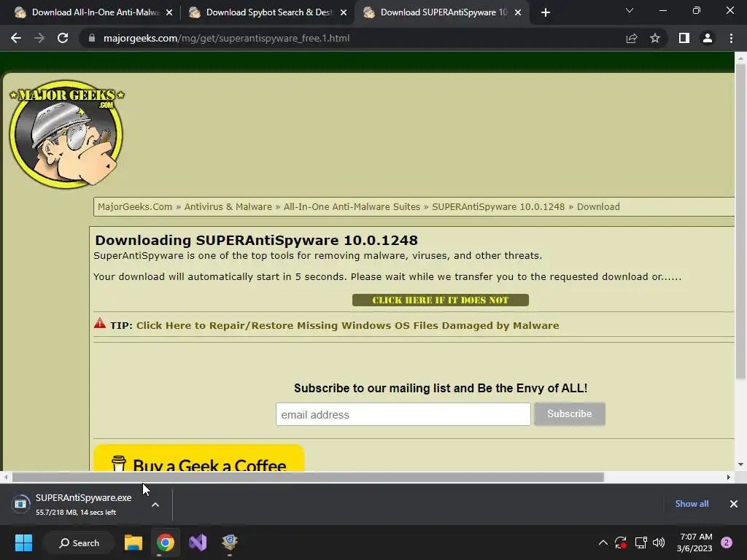Click the scroll-down arrow of vertical scrollbar

(740, 464)
